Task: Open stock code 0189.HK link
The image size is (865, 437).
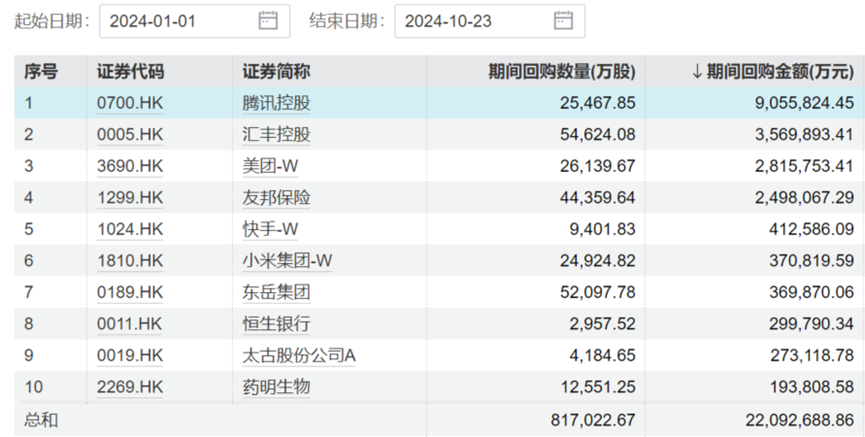Action: pyautogui.click(x=130, y=292)
